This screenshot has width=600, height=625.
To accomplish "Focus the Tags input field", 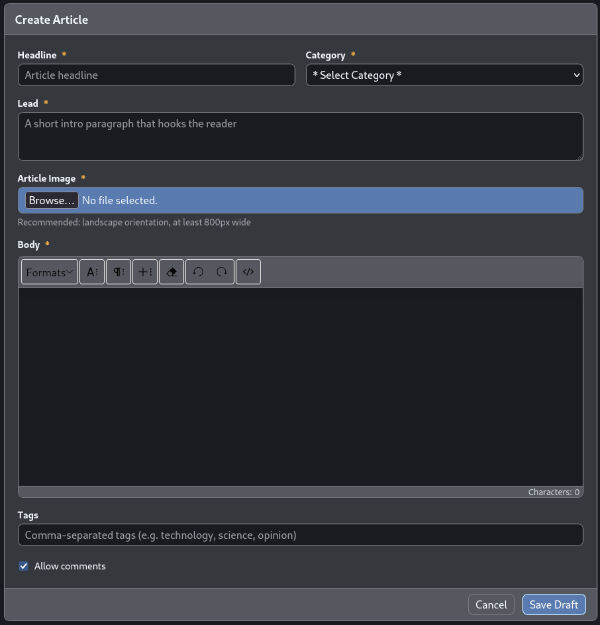I will (x=300, y=535).
